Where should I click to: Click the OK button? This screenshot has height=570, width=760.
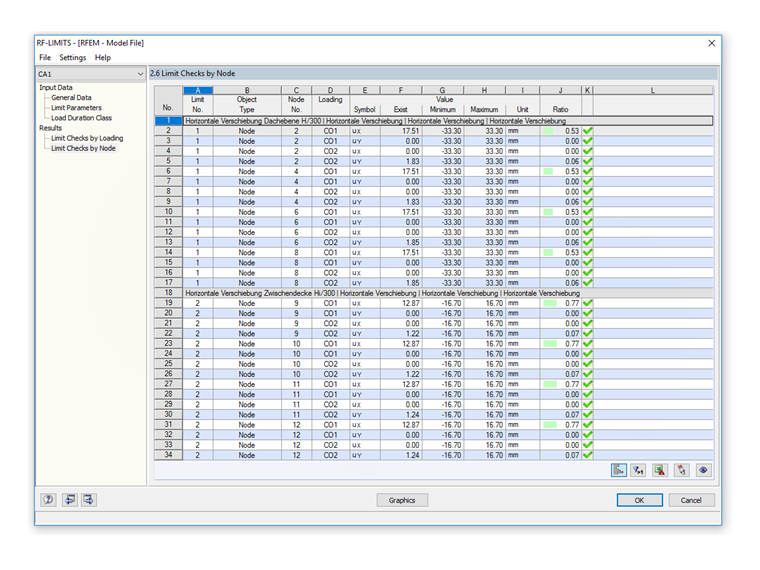639,500
